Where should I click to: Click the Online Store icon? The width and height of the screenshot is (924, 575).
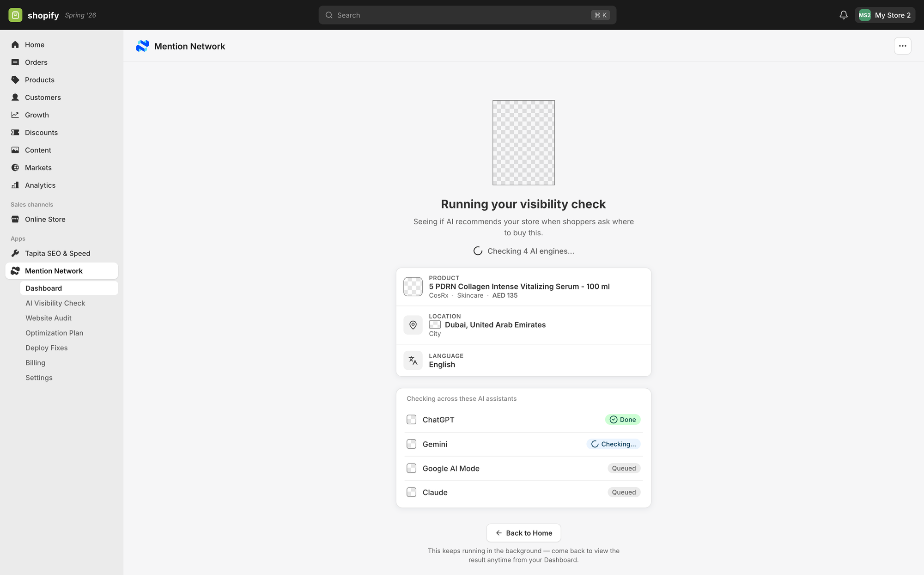tap(15, 220)
